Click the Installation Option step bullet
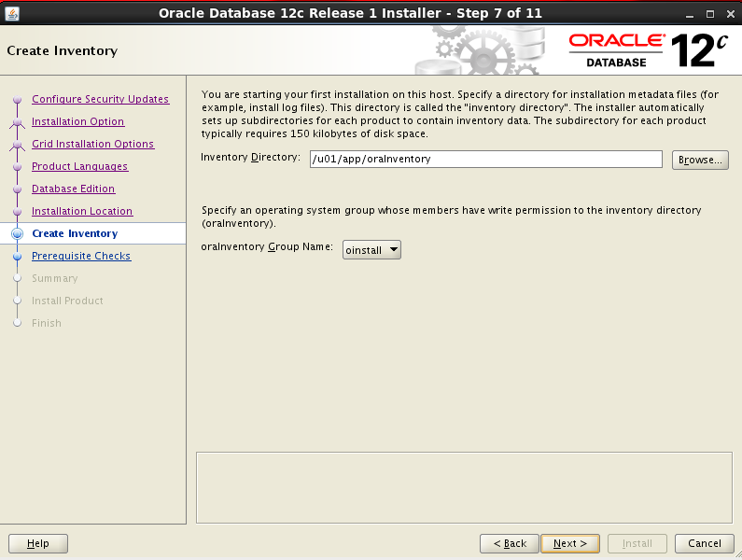The image size is (742, 560). tap(18, 122)
